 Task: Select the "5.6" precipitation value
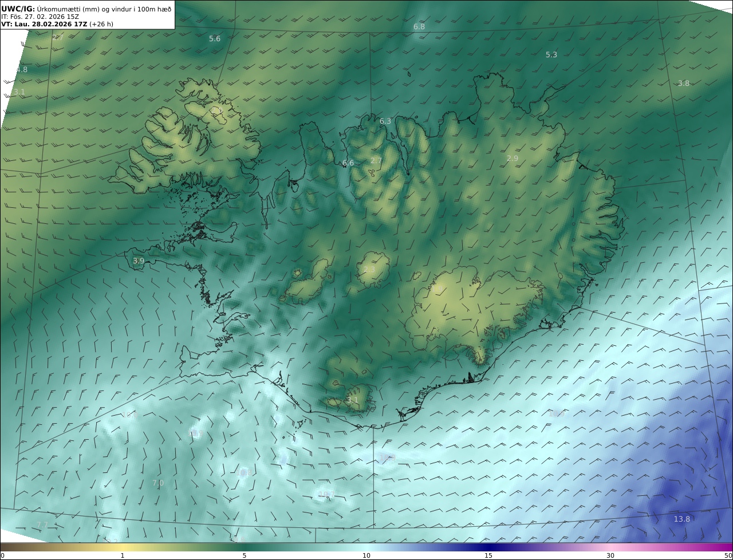point(215,38)
